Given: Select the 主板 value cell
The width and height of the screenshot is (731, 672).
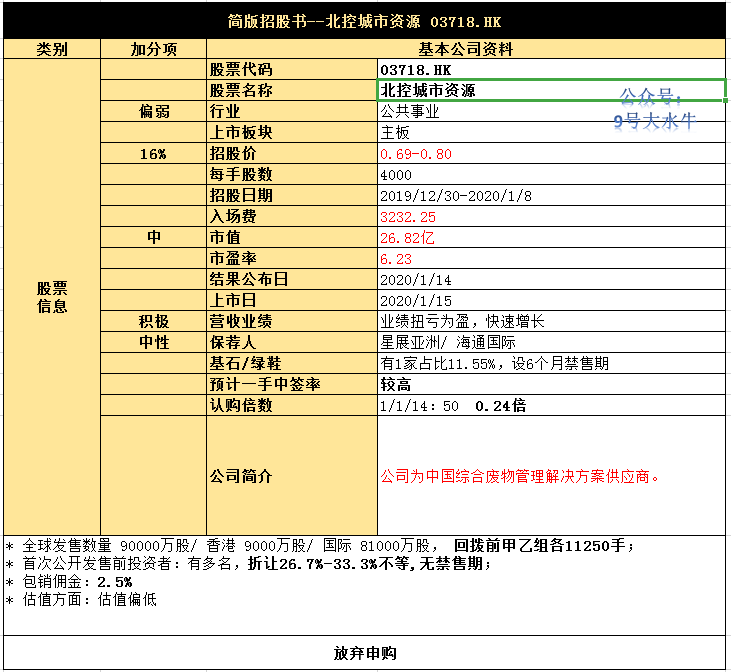Looking at the screenshot, I should tap(552, 132).
